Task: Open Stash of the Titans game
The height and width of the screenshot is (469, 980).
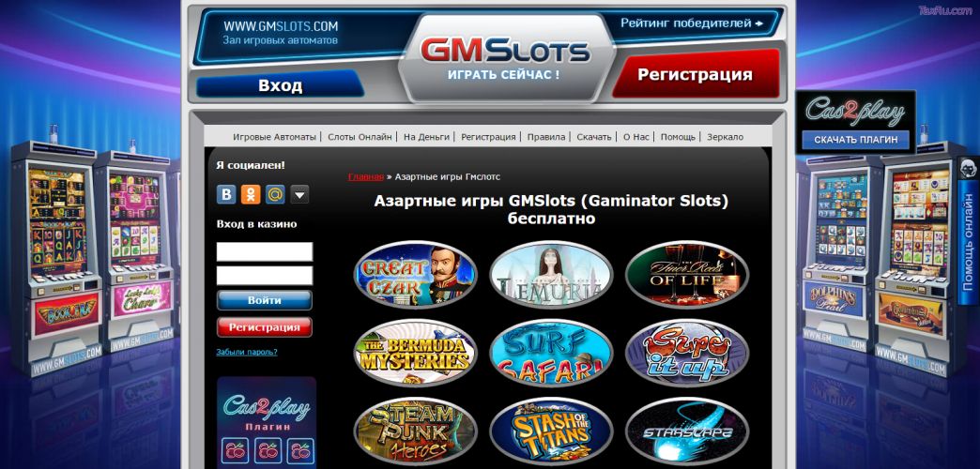Action: (551, 431)
